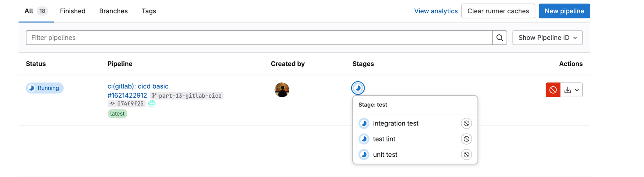Click the creator's avatar thumbnail
The image size is (644, 177).
pos(282,90)
